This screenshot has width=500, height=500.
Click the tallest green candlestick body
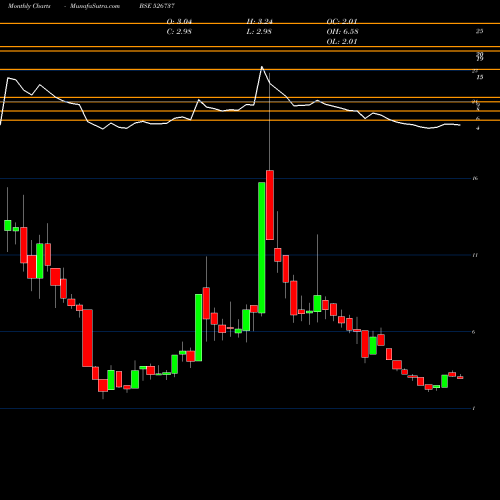coord(262,248)
